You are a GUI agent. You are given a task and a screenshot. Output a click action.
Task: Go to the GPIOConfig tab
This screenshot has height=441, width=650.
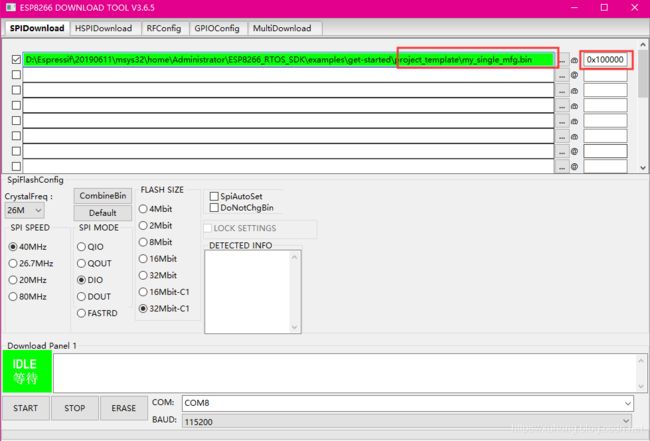[217, 28]
